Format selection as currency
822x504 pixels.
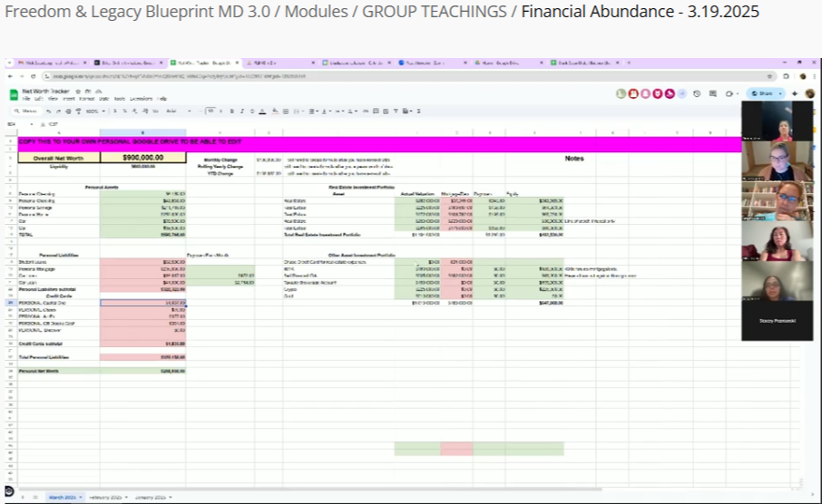click(x=115, y=111)
